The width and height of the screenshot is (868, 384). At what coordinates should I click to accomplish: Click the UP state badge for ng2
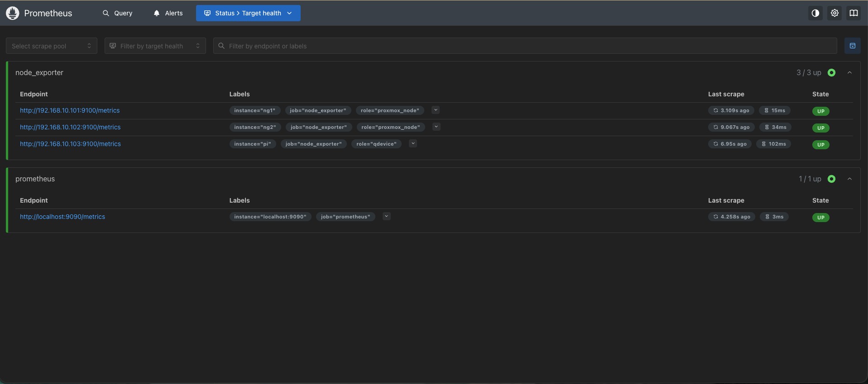pyautogui.click(x=821, y=128)
